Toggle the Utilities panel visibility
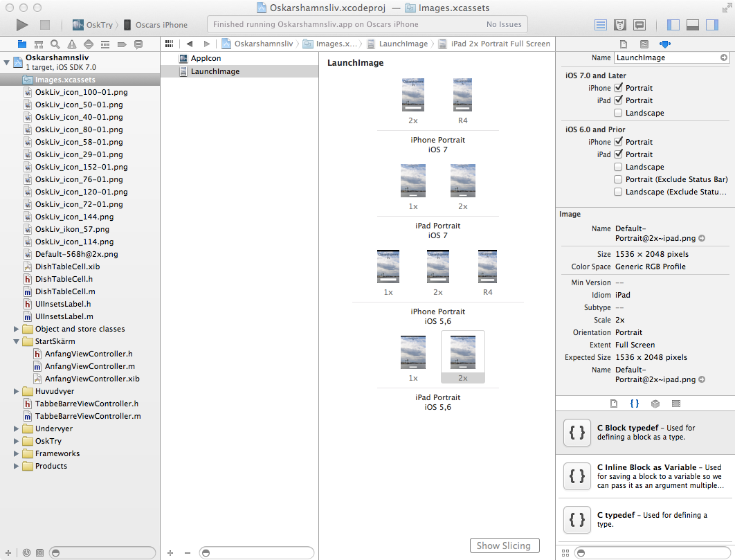 coord(712,25)
